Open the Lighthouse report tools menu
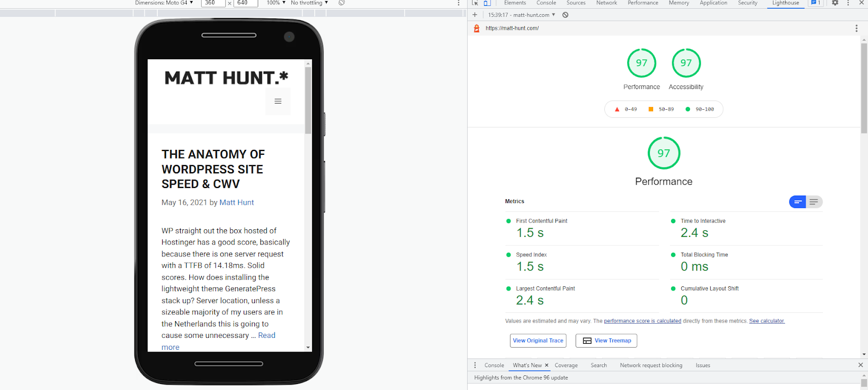 tap(857, 28)
